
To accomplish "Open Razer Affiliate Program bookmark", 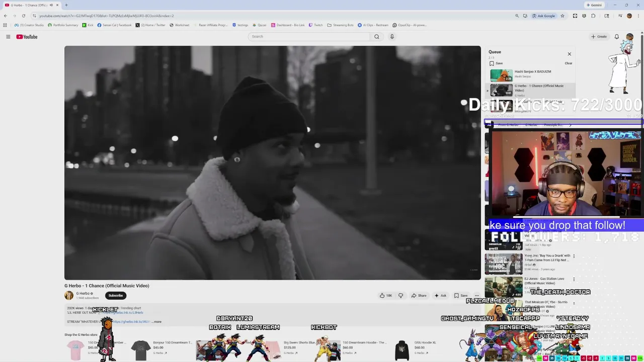I will tap(211, 25).
